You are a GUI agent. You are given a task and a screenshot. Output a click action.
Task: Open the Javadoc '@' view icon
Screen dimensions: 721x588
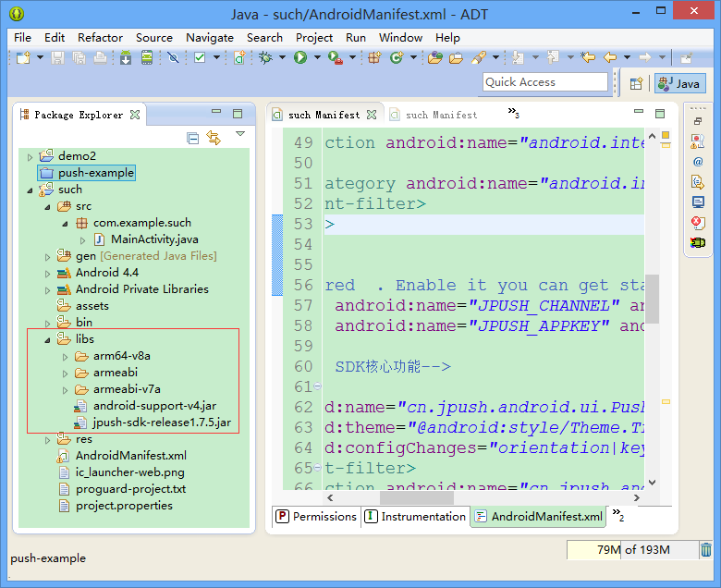[698, 162]
